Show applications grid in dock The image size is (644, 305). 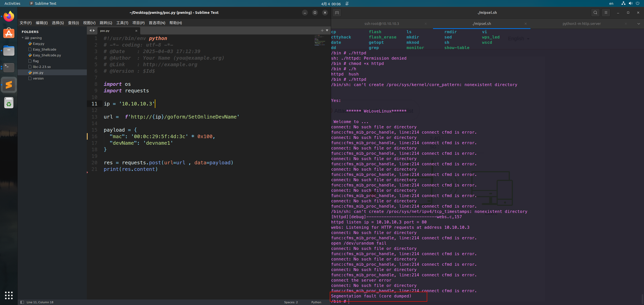(x=9, y=295)
